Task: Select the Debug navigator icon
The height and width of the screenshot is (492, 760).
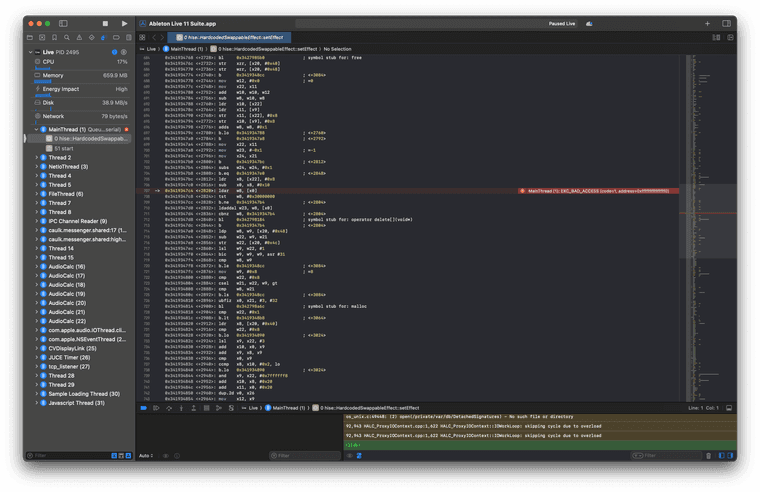Action: [103, 37]
